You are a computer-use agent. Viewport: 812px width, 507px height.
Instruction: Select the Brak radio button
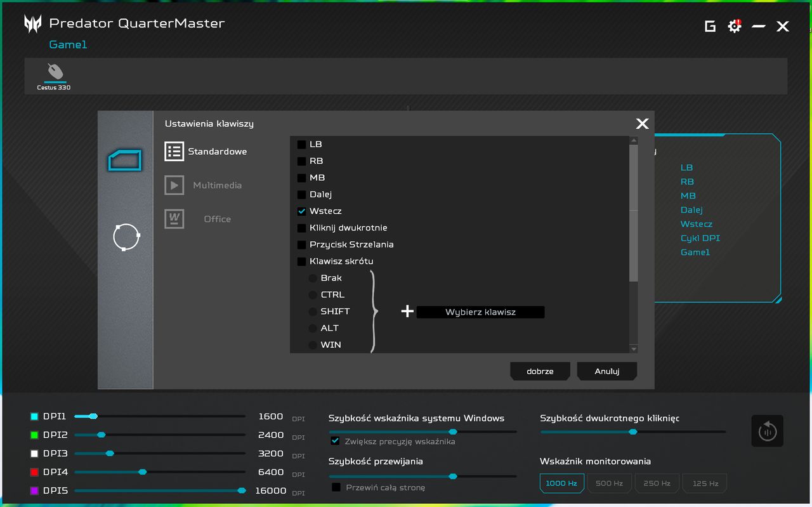313,278
